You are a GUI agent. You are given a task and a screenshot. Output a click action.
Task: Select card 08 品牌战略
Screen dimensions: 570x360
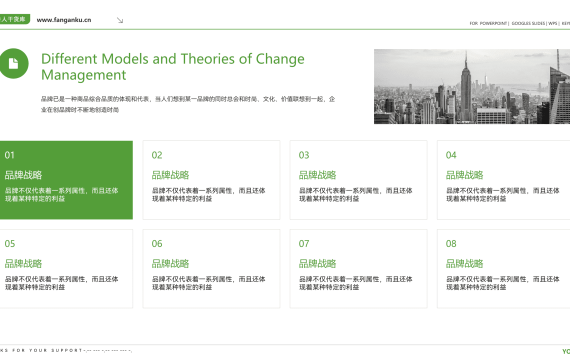[503, 269]
